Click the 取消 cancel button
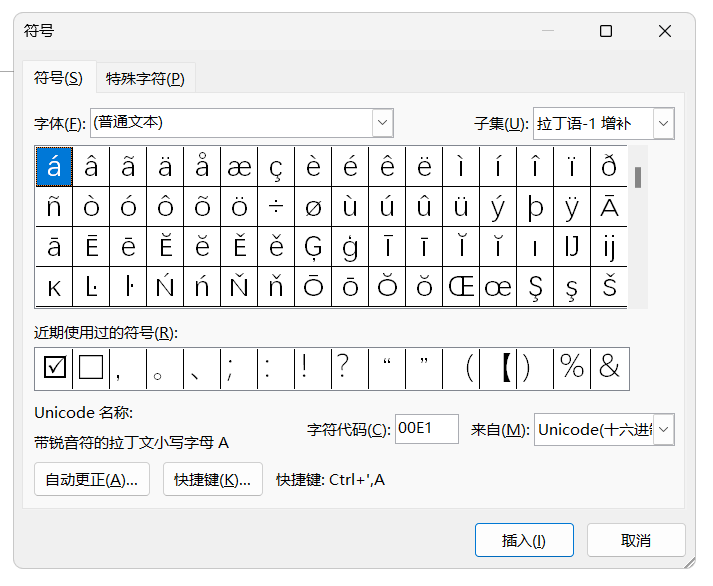Screen dimensions: 713x586 (x=636, y=540)
